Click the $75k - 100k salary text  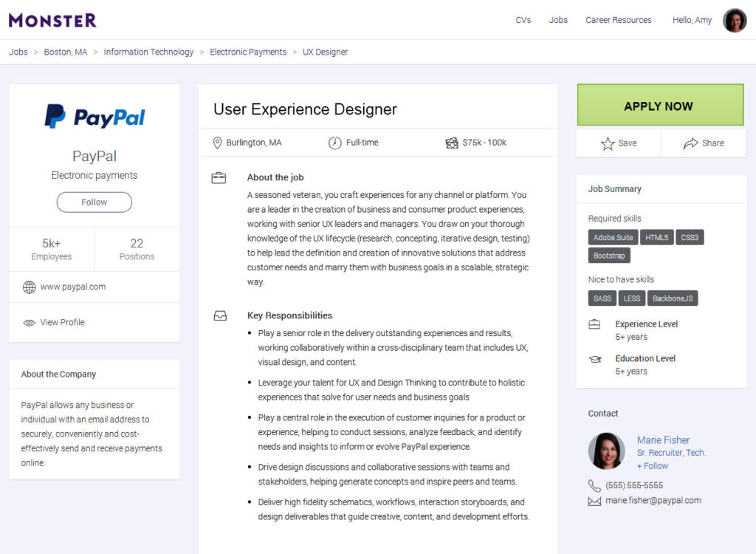(x=484, y=143)
